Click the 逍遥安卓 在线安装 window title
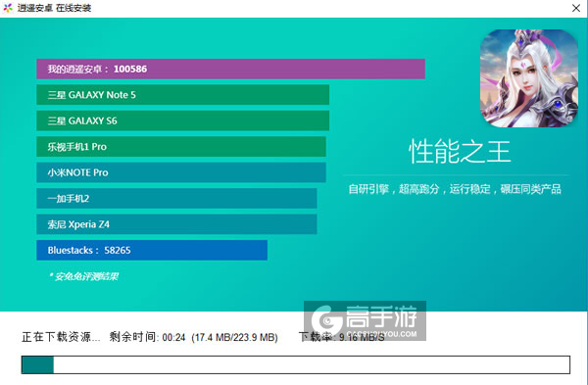Image resolution: width=588 pixels, height=385 pixels. coord(54,8)
